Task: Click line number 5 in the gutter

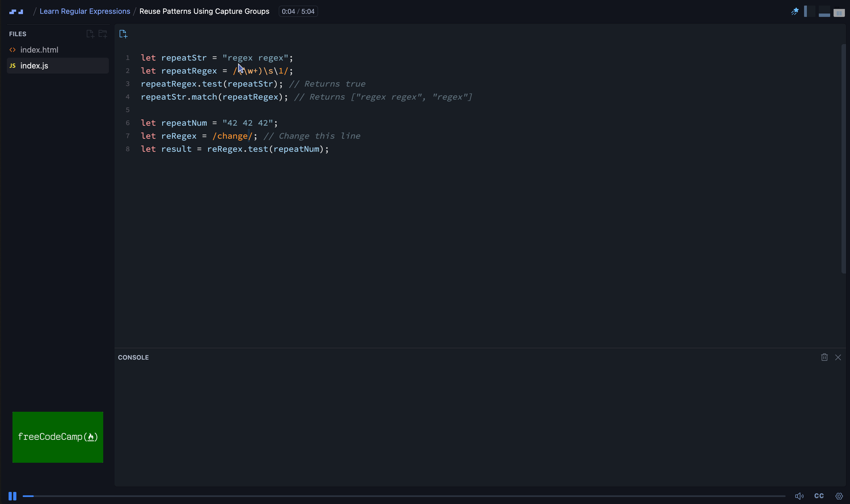Action: point(127,110)
